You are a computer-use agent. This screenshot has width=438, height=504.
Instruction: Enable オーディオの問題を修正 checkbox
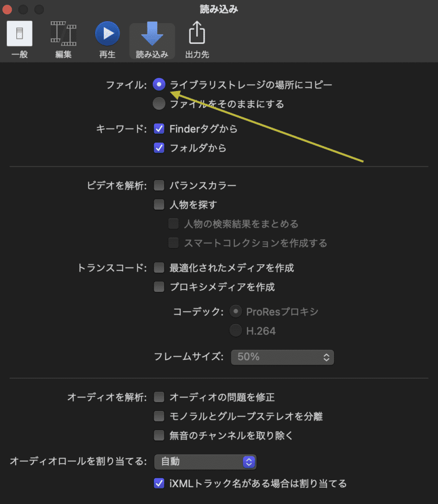(x=159, y=397)
